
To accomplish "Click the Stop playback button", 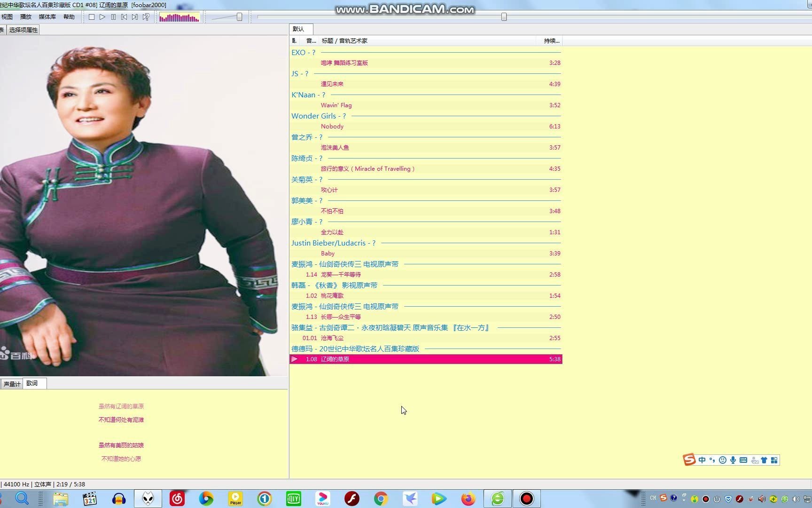I will coord(92,17).
